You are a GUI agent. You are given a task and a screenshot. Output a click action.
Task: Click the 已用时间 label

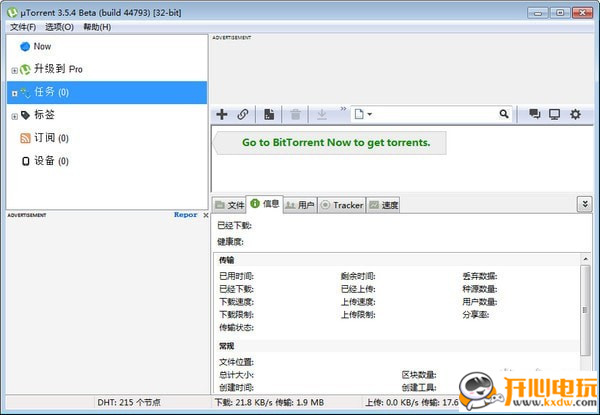point(236,276)
